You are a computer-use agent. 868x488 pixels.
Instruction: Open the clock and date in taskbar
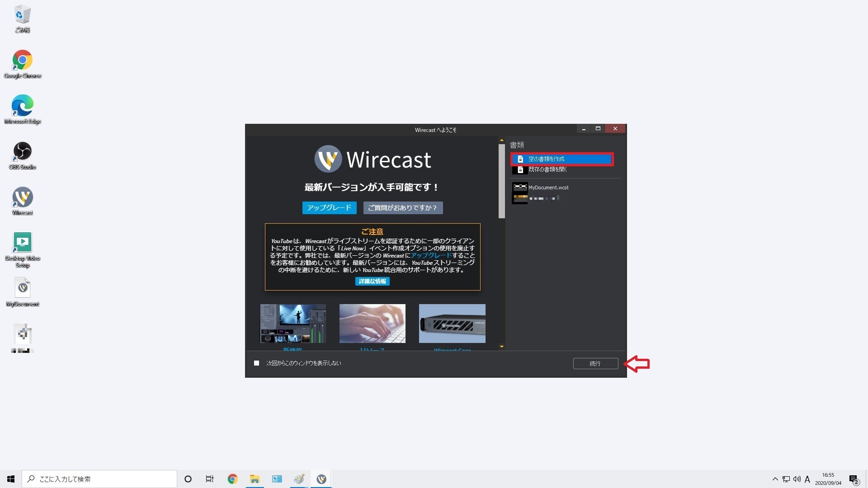[828, 479]
